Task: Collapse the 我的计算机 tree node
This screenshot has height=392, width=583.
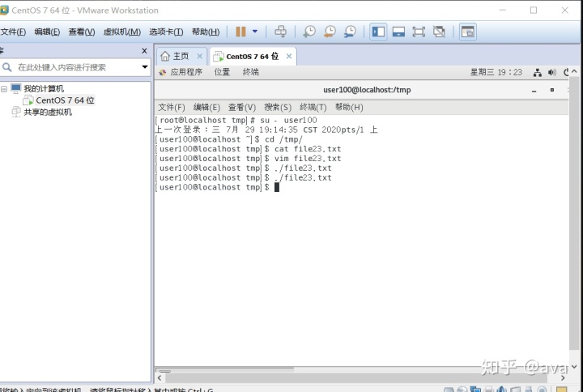Action: [x=4, y=89]
